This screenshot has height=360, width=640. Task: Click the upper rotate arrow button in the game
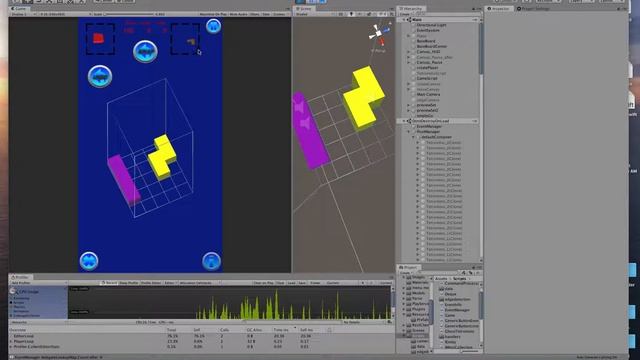[x=145, y=51]
